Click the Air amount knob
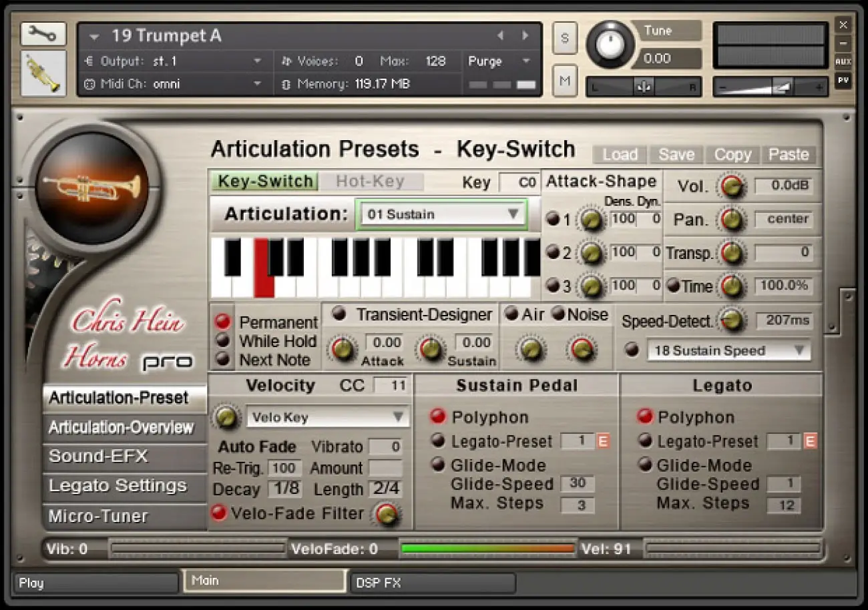868x610 pixels. point(531,349)
